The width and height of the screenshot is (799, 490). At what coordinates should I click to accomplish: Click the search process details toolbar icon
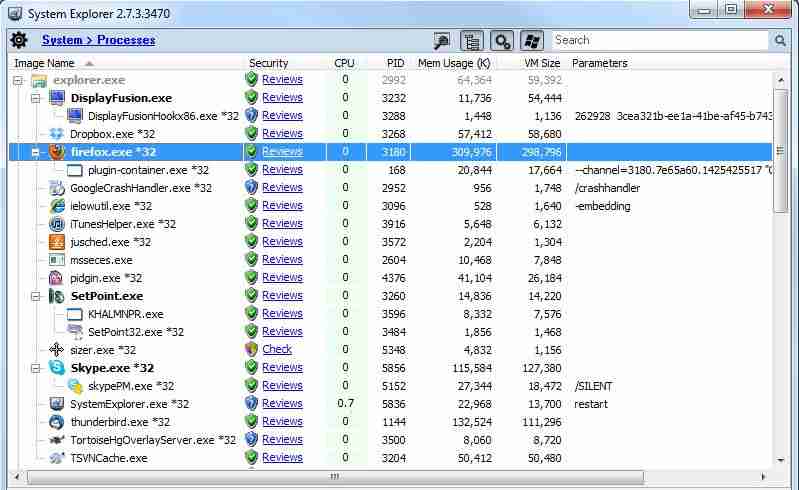(502, 41)
